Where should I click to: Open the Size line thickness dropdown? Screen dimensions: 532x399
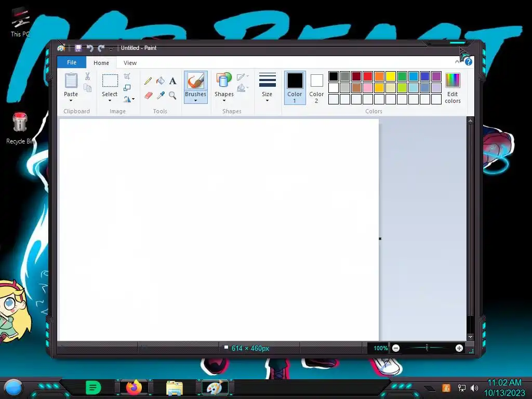pos(267,87)
